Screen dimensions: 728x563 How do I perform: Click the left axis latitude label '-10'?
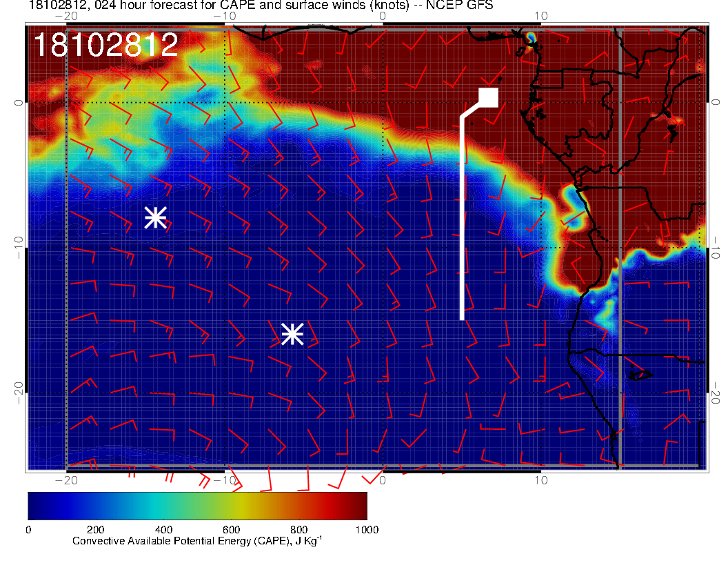point(18,247)
